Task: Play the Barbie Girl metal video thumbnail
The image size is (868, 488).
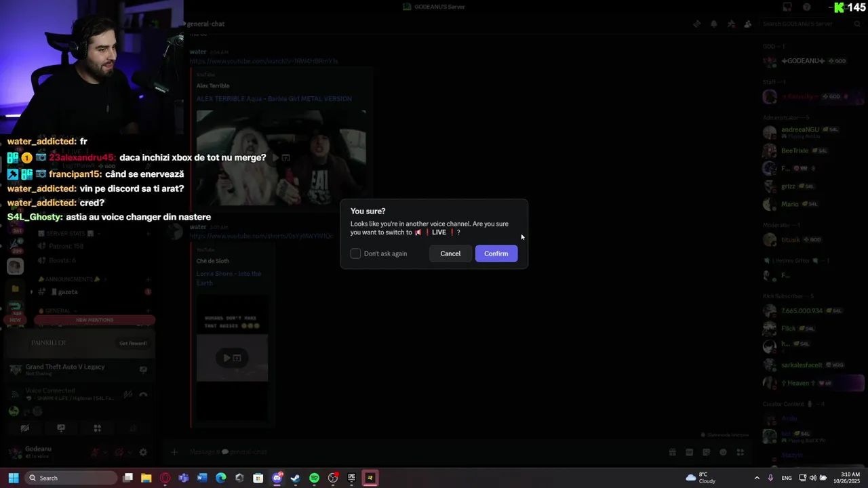Action: point(281,157)
